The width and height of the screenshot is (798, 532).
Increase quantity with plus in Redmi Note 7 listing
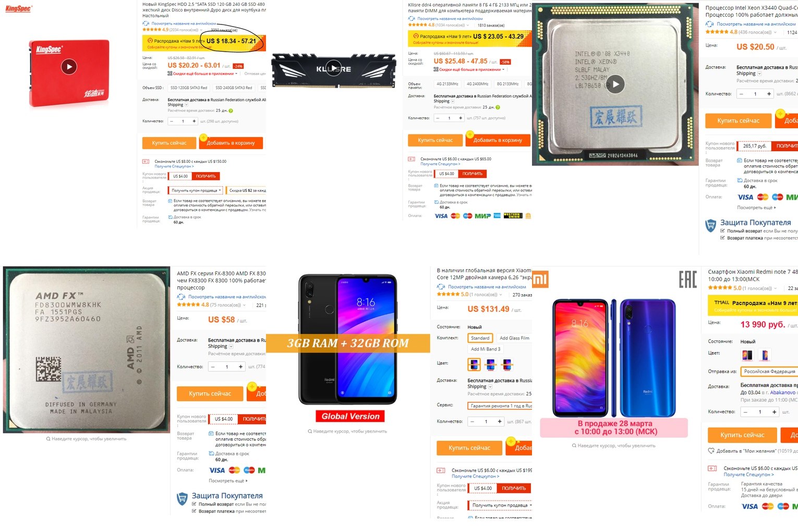point(774,412)
